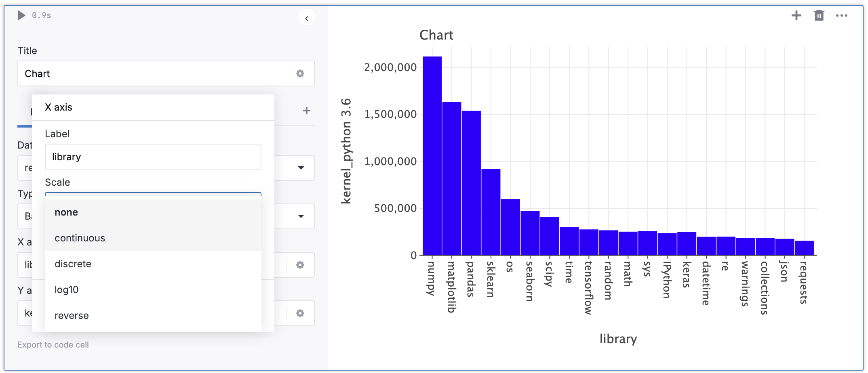
Task: Choose the 'none' scale option
Action: point(66,212)
